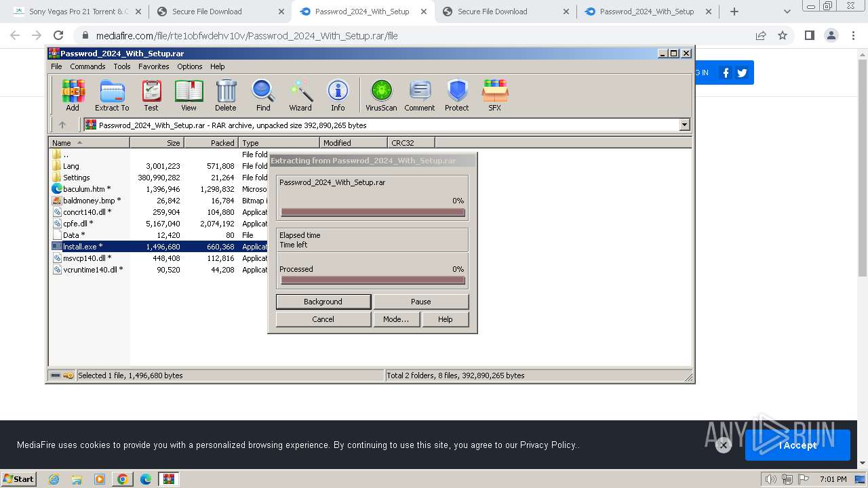Run the VirusScan toolbar icon
868x488 pixels.
coord(381,95)
